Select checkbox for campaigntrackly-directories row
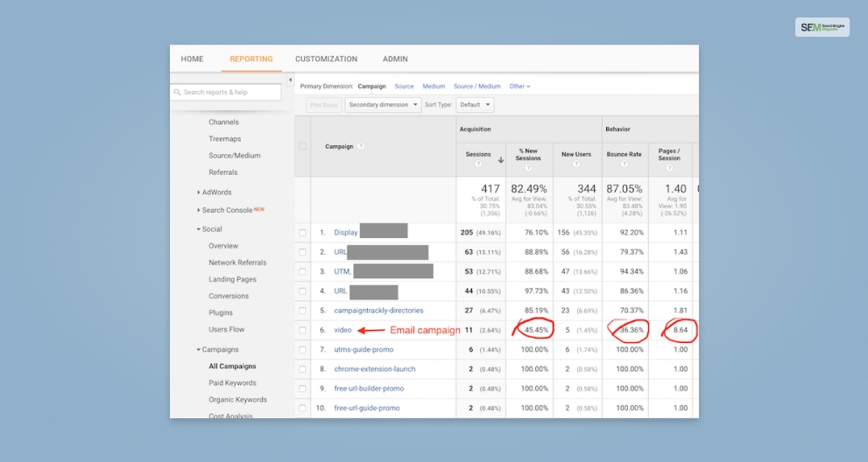The height and width of the screenshot is (462, 868). click(x=303, y=311)
